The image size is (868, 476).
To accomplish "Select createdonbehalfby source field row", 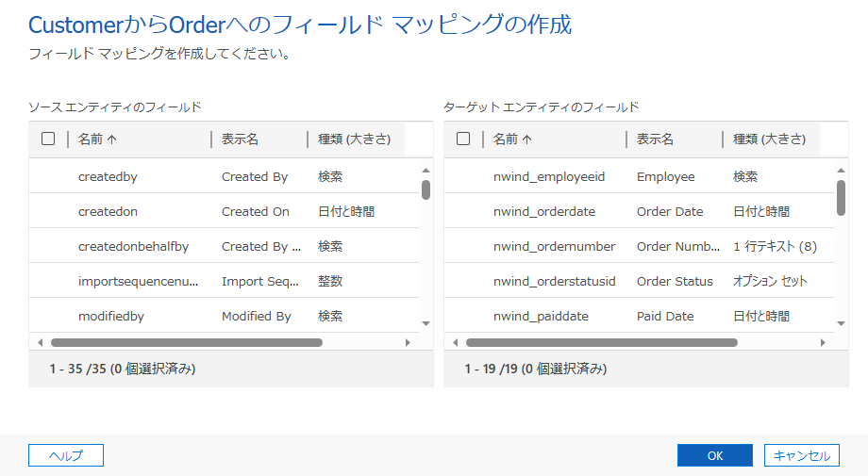I will [x=224, y=246].
